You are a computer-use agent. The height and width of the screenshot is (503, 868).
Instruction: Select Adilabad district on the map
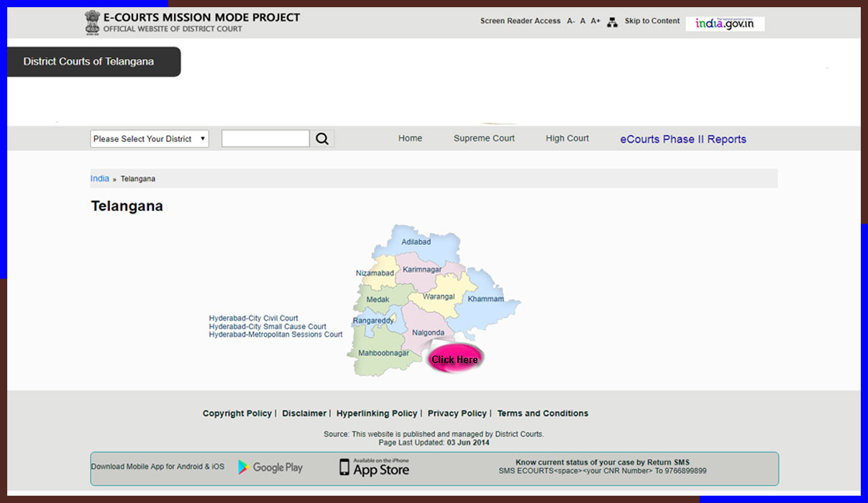416,242
